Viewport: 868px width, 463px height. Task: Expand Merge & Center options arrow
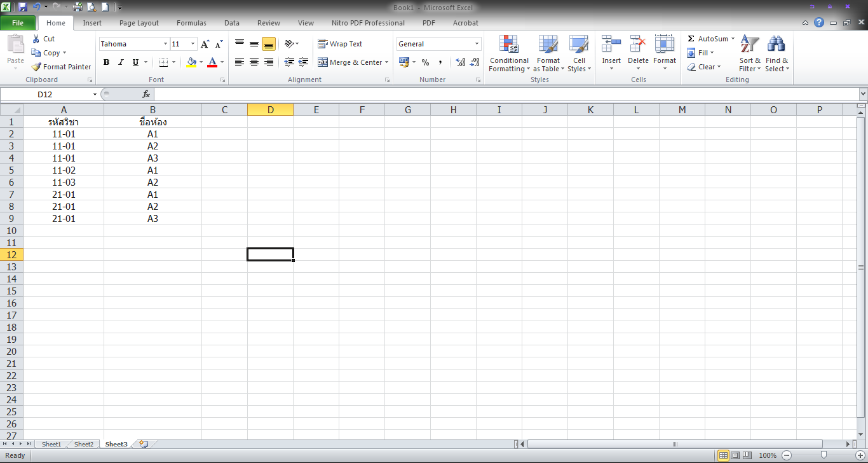(386, 62)
